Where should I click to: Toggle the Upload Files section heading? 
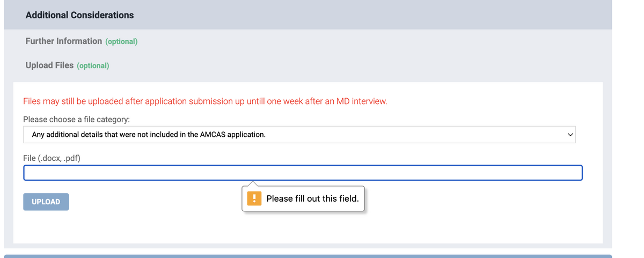click(x=50, y=65)
